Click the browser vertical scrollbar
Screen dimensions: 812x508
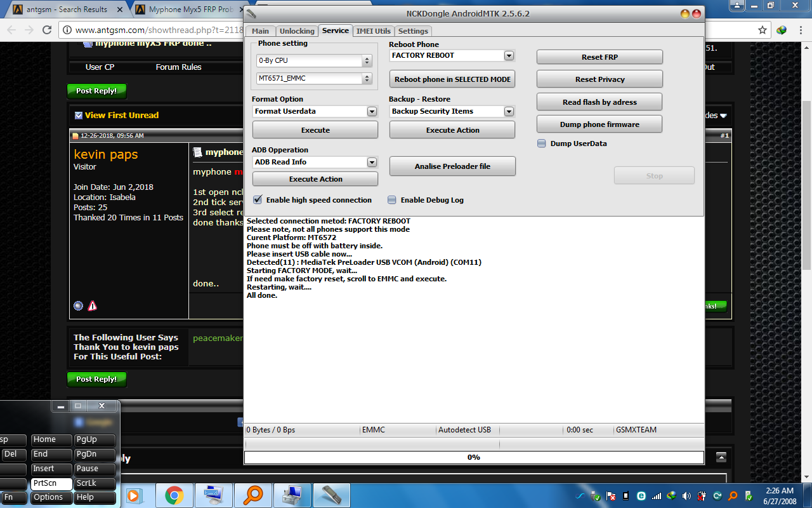[806, 184]
